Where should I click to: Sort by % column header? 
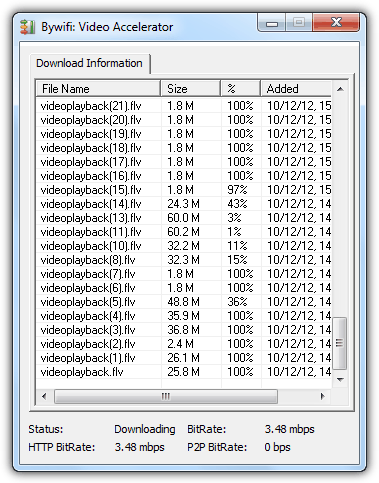pyautogui.click(x=240, y=89)
